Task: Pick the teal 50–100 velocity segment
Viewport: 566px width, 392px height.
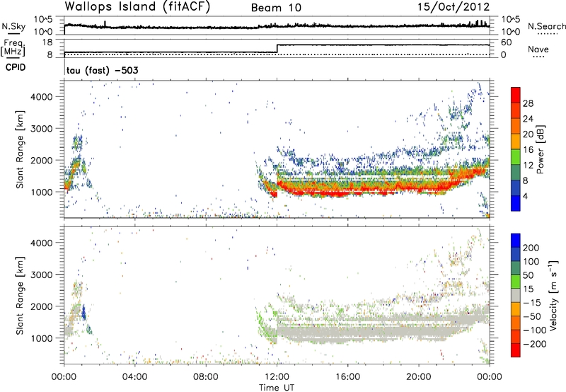Action: (516, 268)
